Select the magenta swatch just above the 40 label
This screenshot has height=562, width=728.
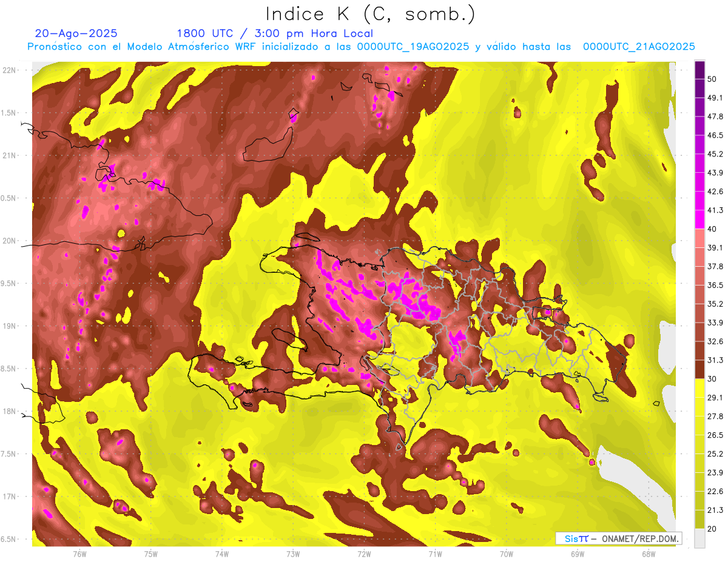pyautogui.click(x=699, y=219)
